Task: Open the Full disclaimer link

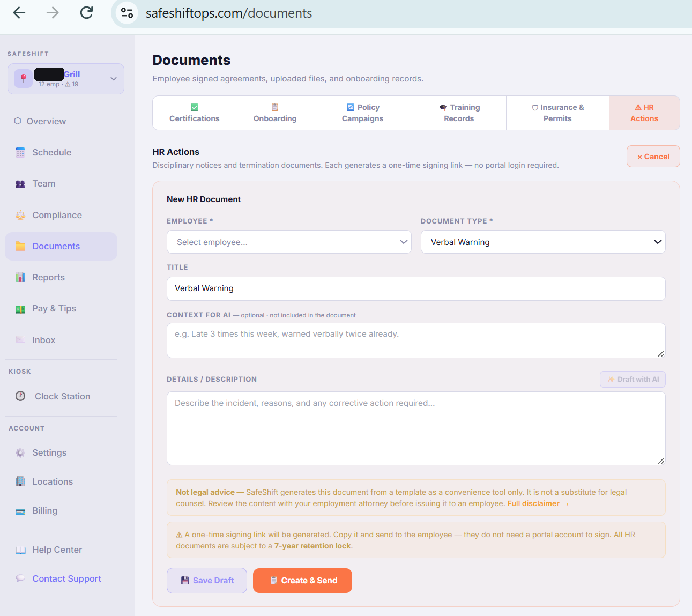Action: pyautogui.click(x=538, y=503)
